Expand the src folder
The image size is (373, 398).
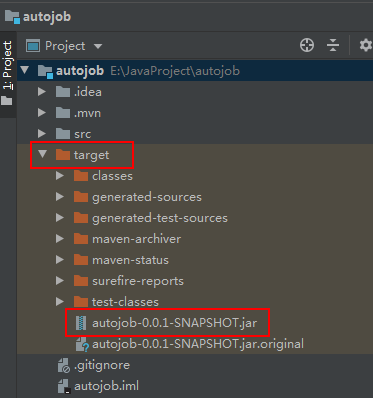coord(42,134)
